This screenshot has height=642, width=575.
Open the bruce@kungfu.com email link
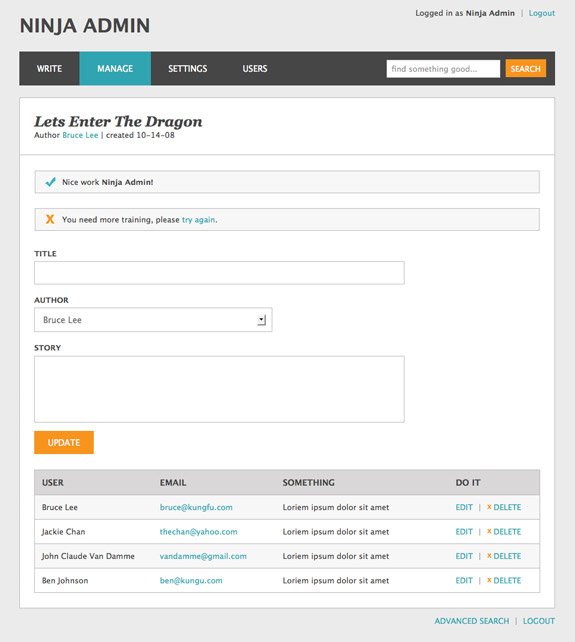(196, 507)
